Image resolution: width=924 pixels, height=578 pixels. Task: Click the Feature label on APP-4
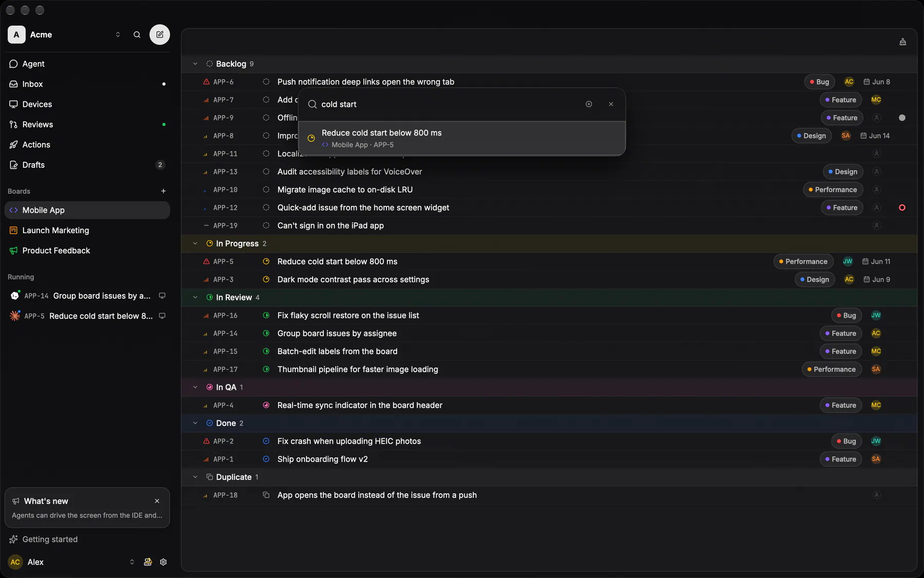click(x=841, y=405)
